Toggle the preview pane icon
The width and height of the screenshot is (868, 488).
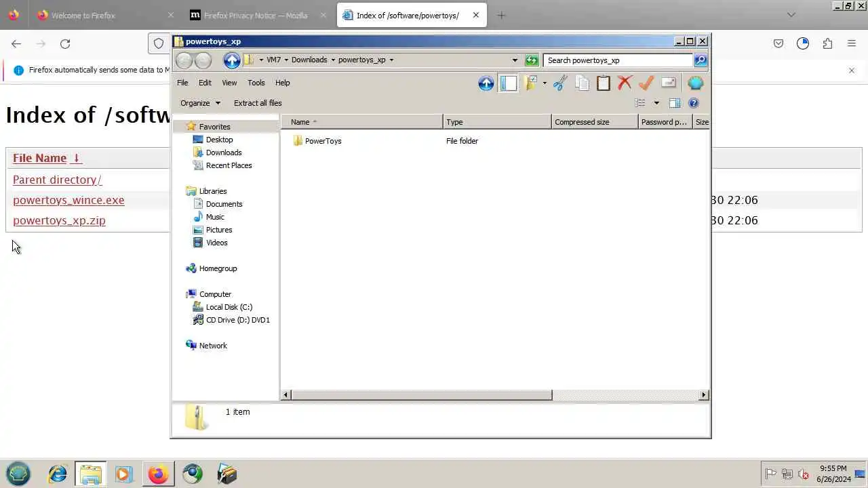(674, 103)
